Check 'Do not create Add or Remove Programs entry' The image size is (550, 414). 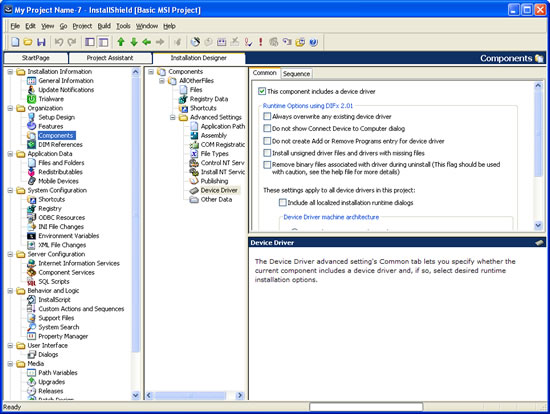(x=267, y=141)
